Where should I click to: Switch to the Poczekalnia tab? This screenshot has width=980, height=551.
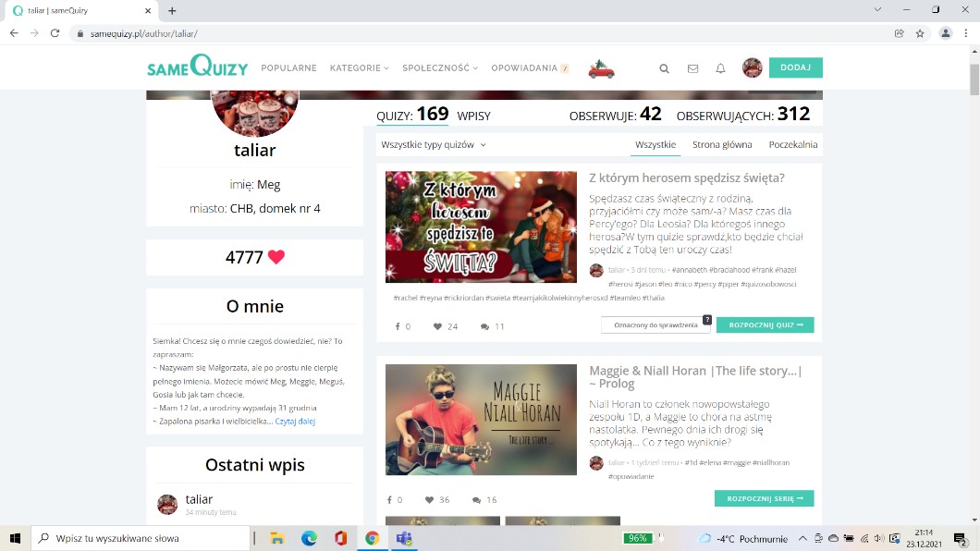coord(792,145)
